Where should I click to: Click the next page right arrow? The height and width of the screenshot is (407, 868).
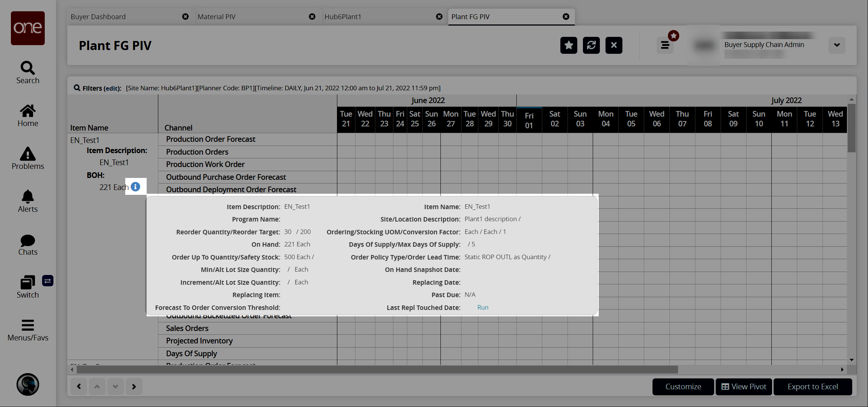coord(134,386)
